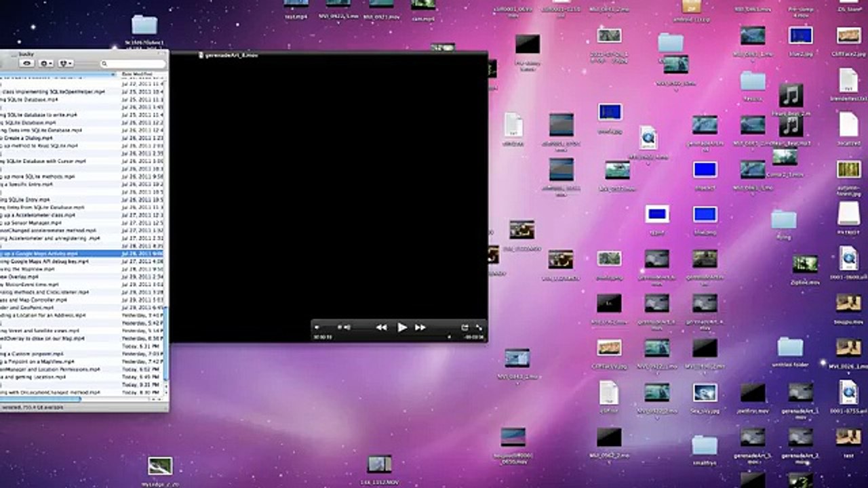Play the video in QuickTime Player
The height and width of the screenshot is (488, 868).
402,327
